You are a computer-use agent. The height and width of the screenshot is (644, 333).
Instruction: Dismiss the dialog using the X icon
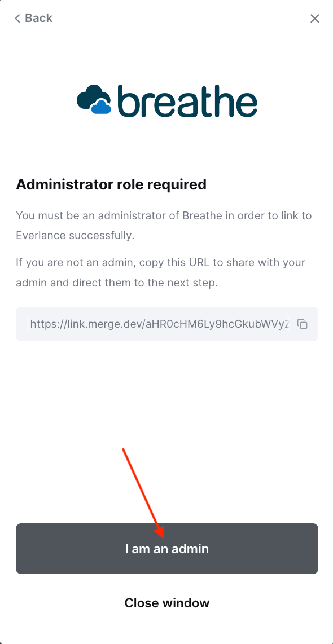click(x=314, y=18)
